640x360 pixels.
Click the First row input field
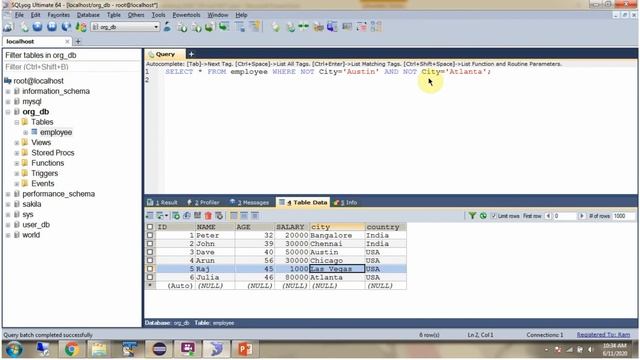pyautogui.click(x=565, y=216)
